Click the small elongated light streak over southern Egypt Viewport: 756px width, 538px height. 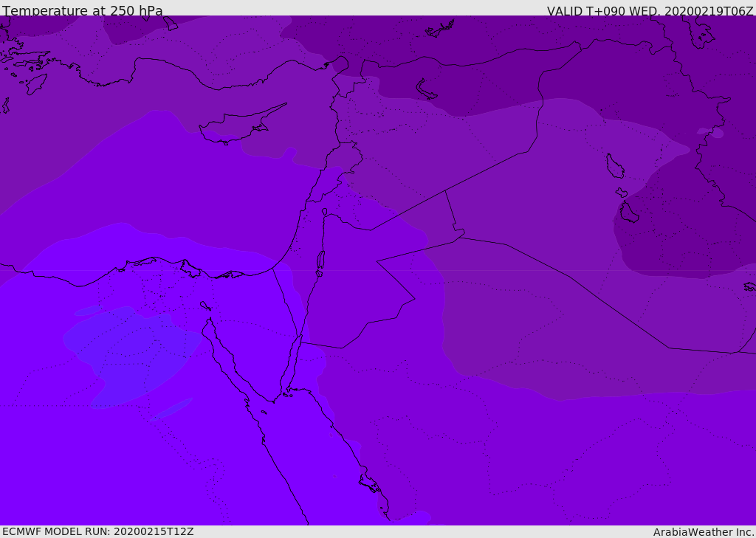tap(173, 408)
